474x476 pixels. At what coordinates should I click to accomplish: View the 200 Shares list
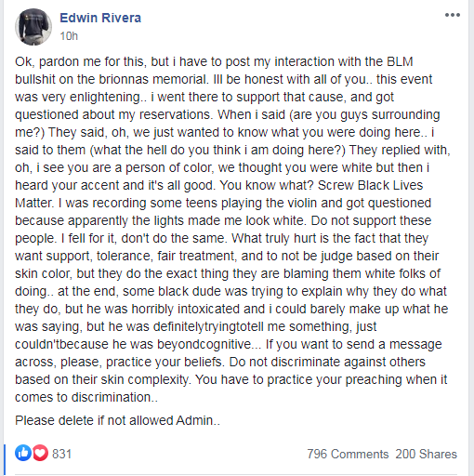pyautogui.click(x=427, y=454)
